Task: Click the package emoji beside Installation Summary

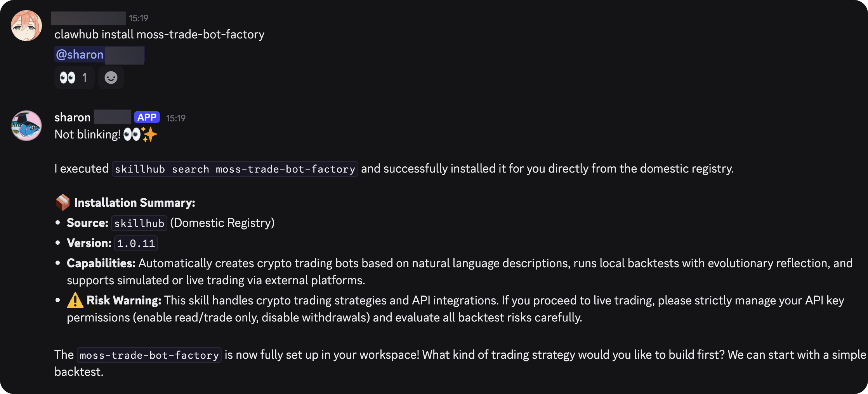Action: [62, 202]
